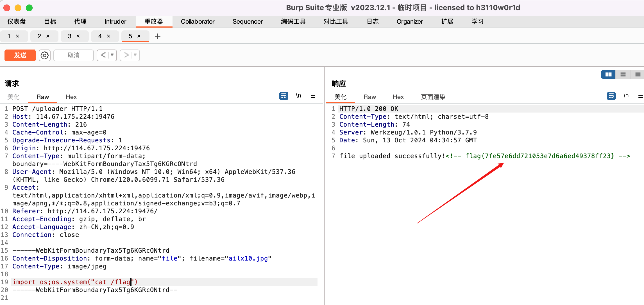Open the Intruder menu
The image size is (644, 305).
pos(115,21)
